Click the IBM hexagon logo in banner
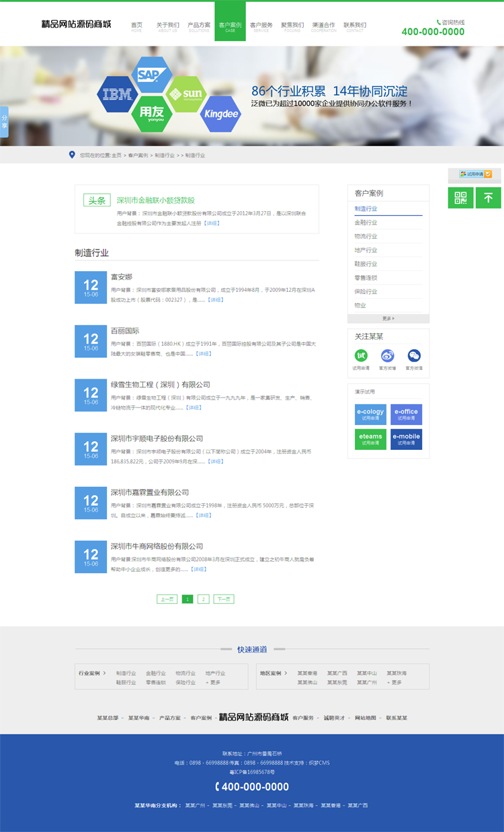 (119, 94)
